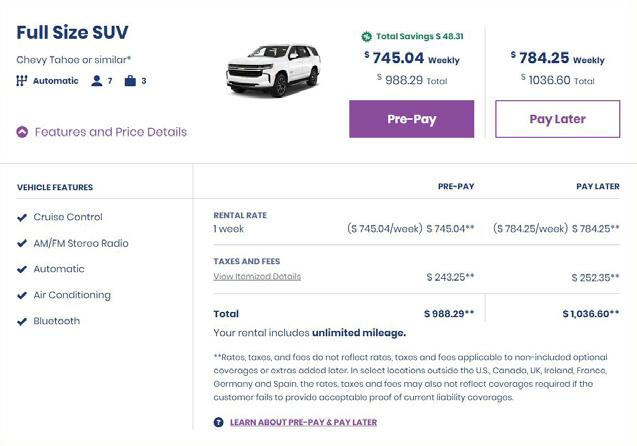Screen dimensions: 637x446
Task: Click the luggage bag icon
Action: (x=130, y=81)
